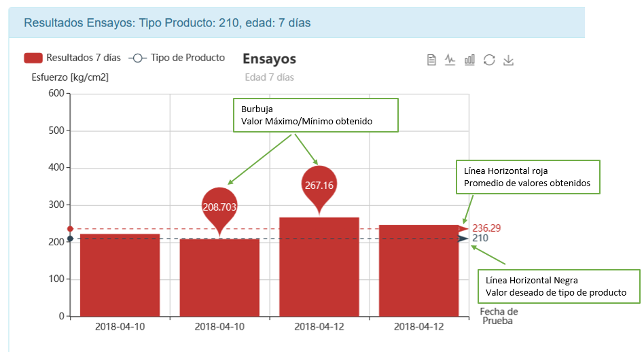Open the data view toolbox icon
The height and width of the screenshot is (352, 644).
click(431, 60)
